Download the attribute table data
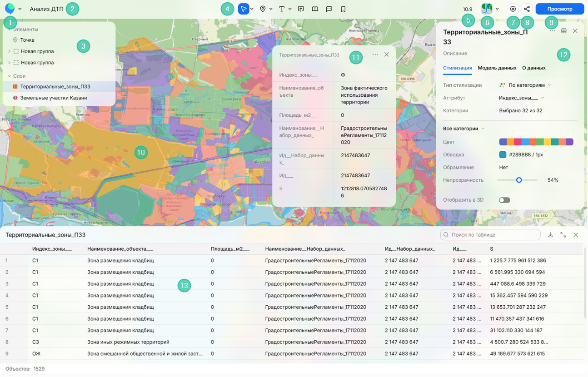The width and height of the screenshot is (588, 377). point(550,235)
